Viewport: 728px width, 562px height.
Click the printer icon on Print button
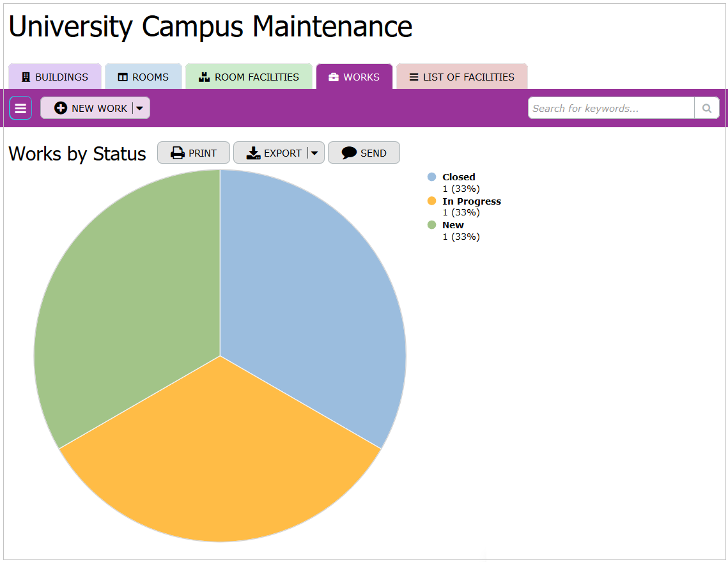[x=177, y=153]
